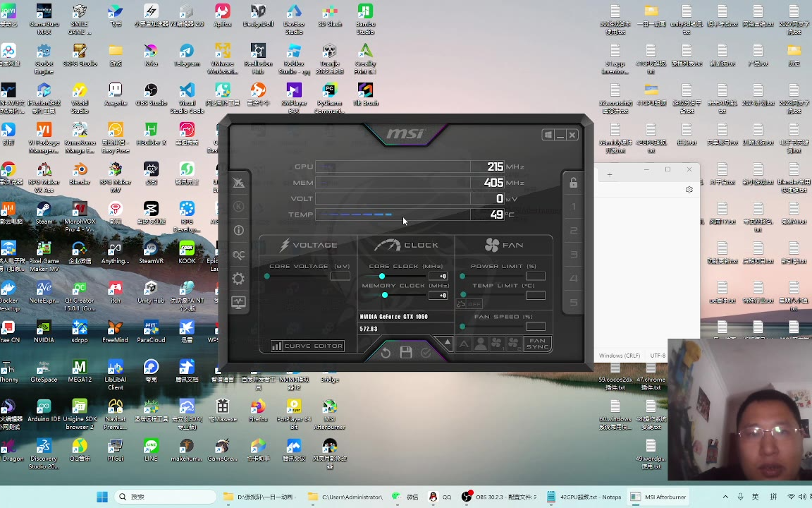This screenshot has height=508, width=812.
Task: Click the Memory Clock +0 value field
Action: pyautogui.click(x=438, y=295)
